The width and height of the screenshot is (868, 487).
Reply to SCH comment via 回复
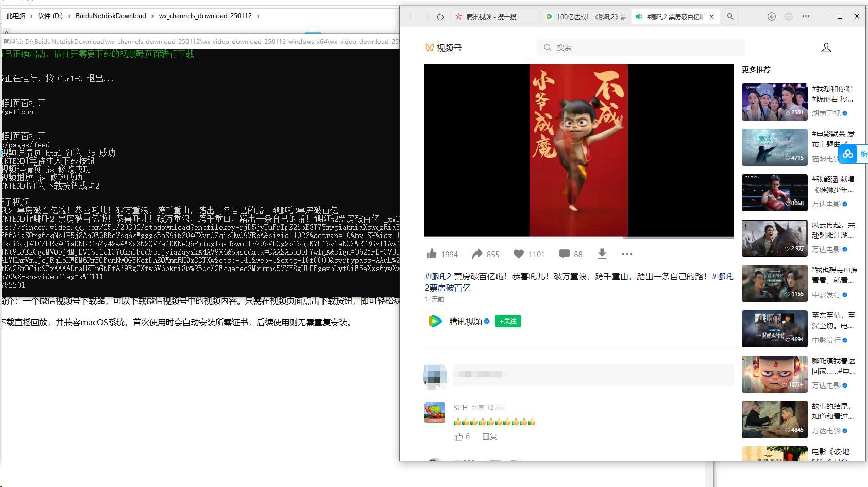[489, 436]
